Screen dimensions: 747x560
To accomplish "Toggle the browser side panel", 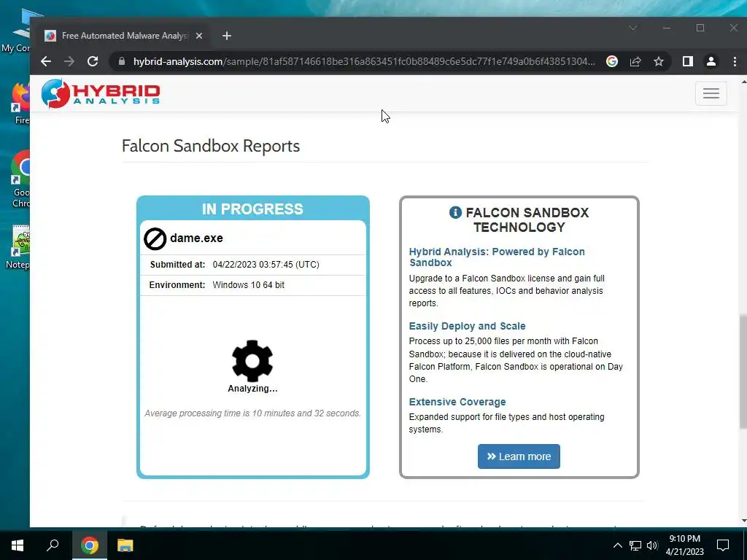I will [x=687, y=61].
